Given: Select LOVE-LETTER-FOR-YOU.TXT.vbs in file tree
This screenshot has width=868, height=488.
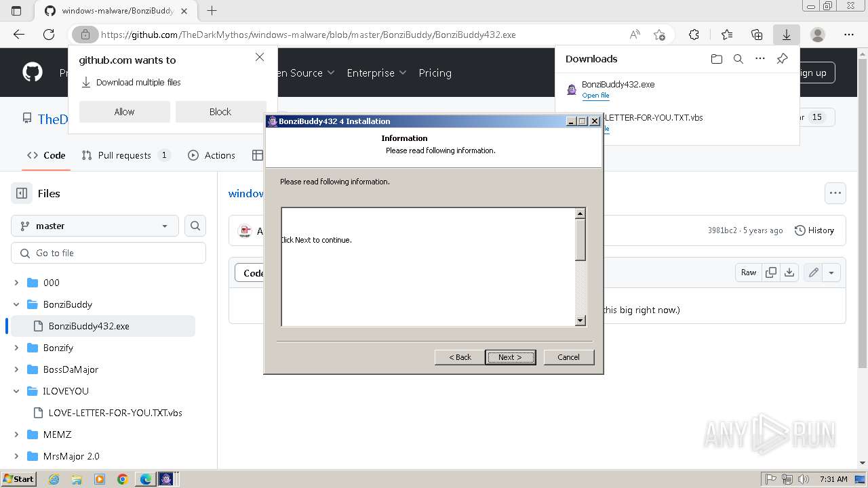Looking at the screenshot, I should coord(108,413).
